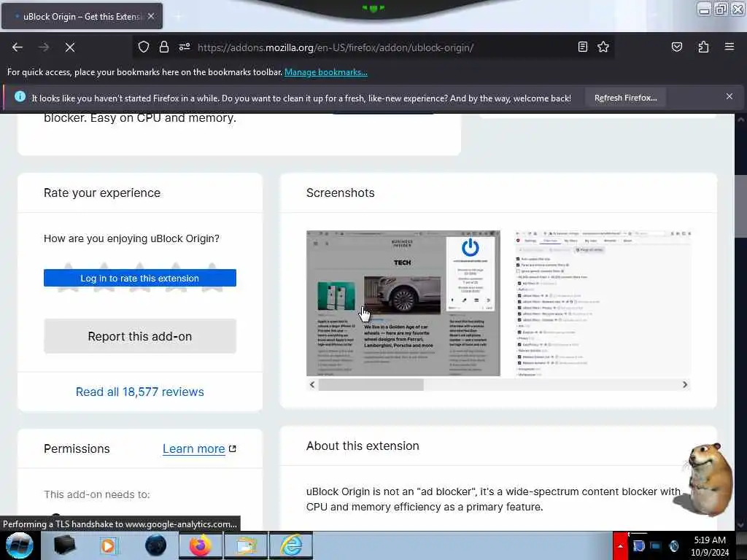Image resolution: width=747 pixels, height=560 pixels.
Task: Dismiss the Firefox refresh notification bar
Action: point(729,97)
